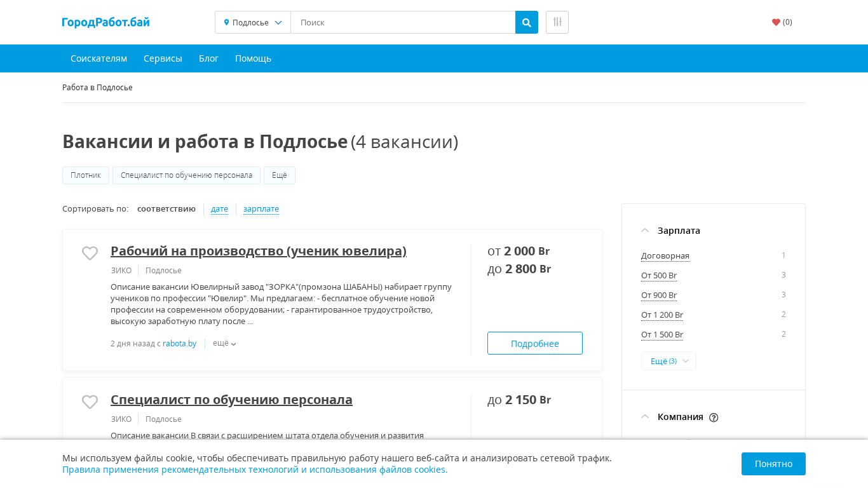Click the magnifier search button
868x488 pixels.
click(526, 22)
